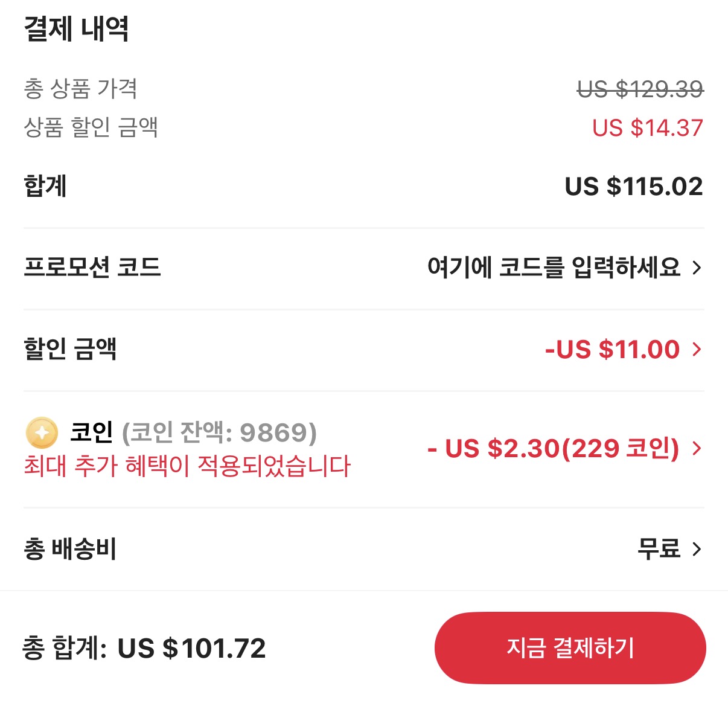728x706 pixels.
Task: Click the gold coin icon
Action: tap(42, 433)
